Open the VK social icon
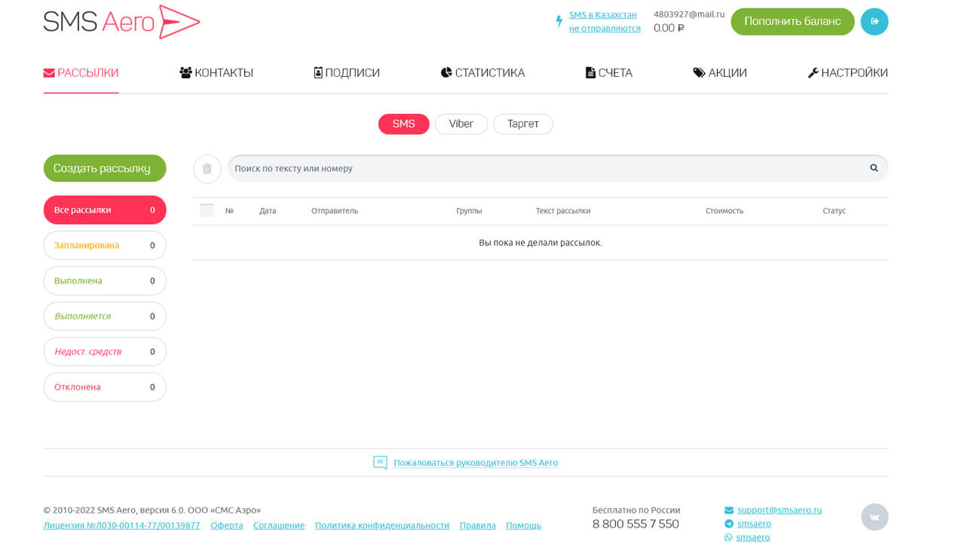The width and height of the screenshot is (980, 551). coord(874,517)
